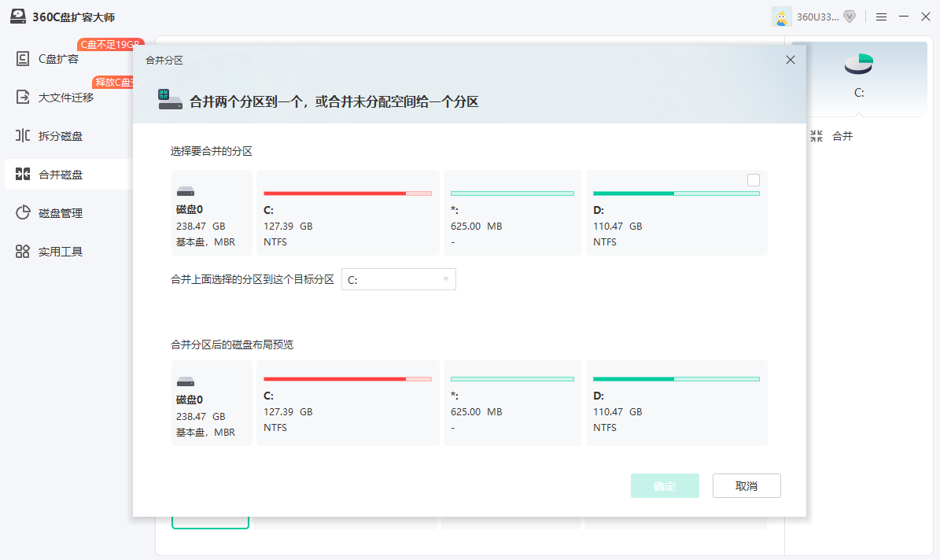
Task: Click the D: partition in preview layout
Action: (676, 403)
